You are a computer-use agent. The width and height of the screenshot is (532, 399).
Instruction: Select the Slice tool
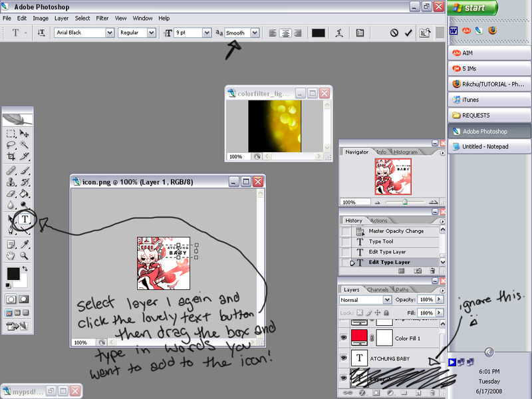click(24, 156)
